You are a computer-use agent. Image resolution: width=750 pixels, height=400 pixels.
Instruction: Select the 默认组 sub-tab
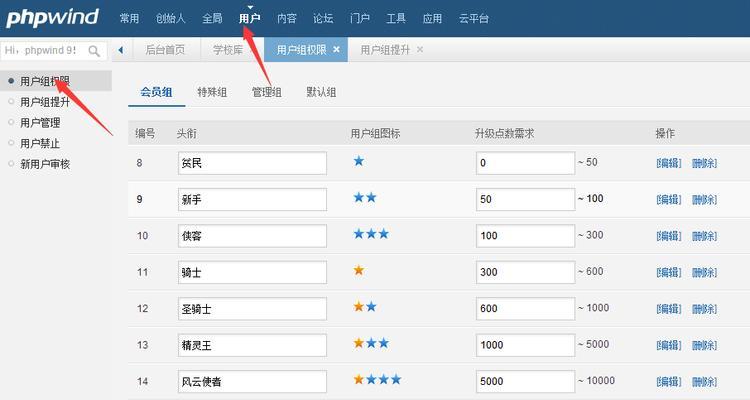coord(321,92)
